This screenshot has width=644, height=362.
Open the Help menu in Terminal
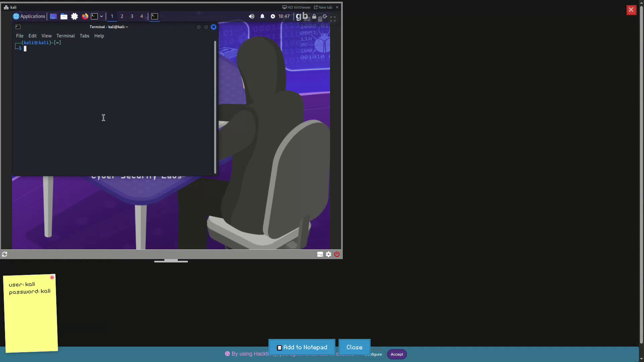(x=99, y=36)
